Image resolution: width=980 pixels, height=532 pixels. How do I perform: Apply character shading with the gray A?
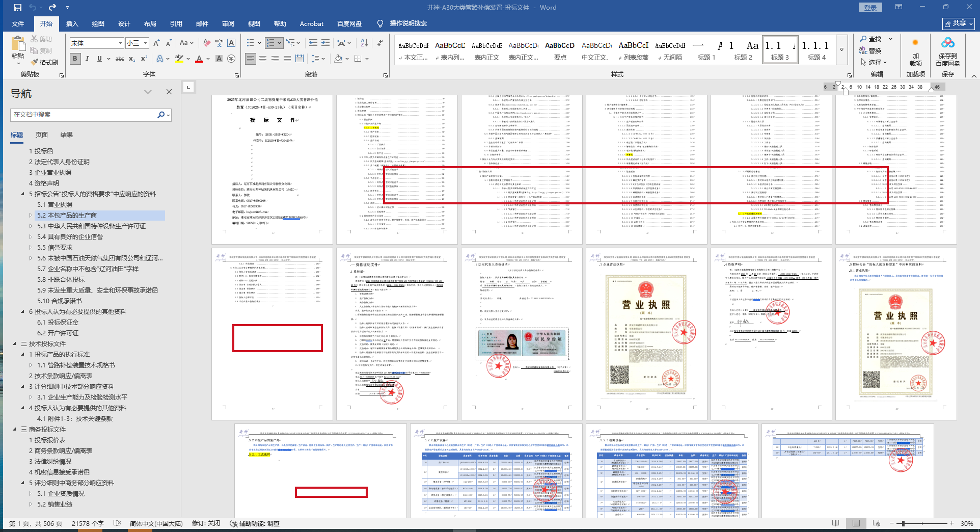tap(219, 59)
